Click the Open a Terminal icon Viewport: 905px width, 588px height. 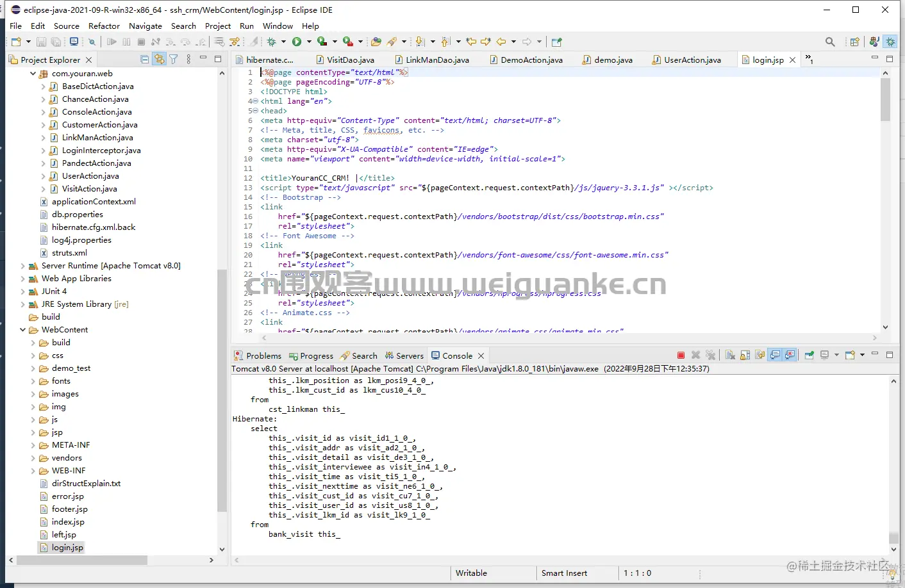click(x=74, y=42)
